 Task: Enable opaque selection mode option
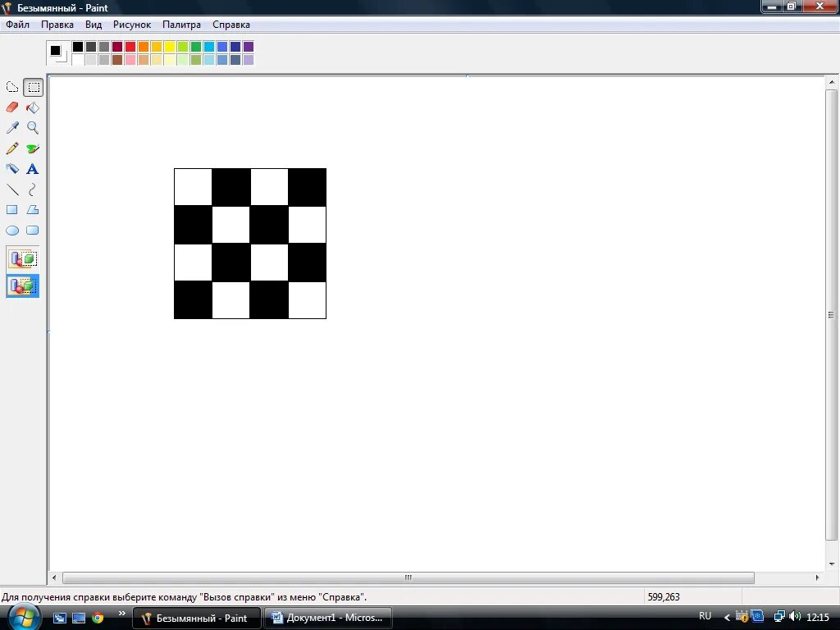pyautogui.click(x=22, y=258)
